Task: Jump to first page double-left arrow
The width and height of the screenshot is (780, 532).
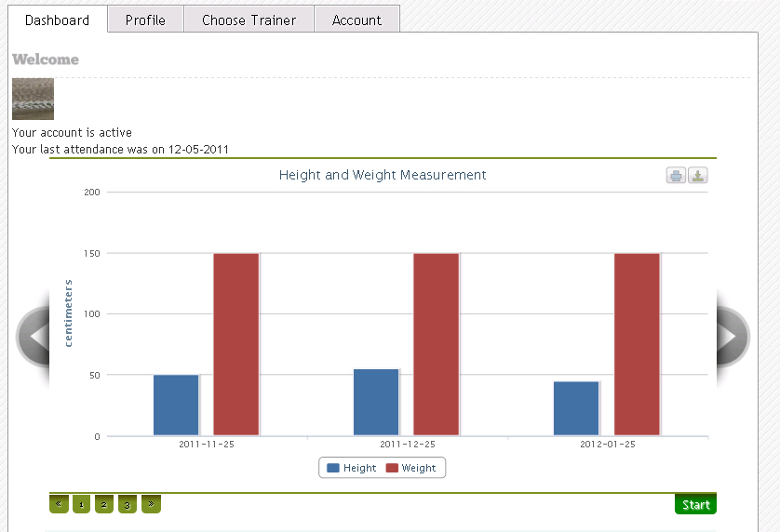Action: pyautogui.click(x=59, y=504)
